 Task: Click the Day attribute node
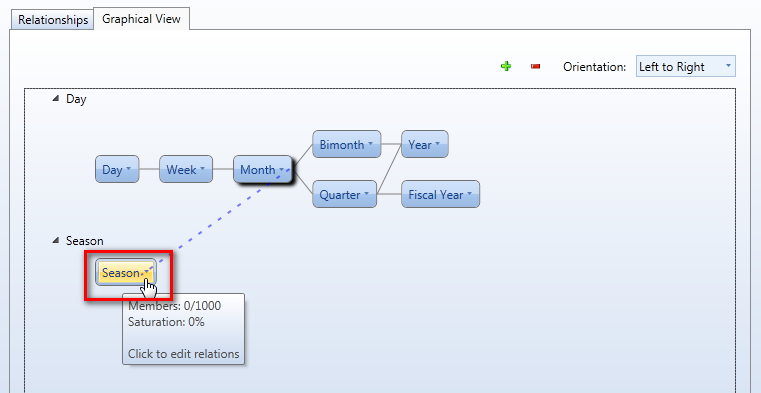point(117,169)
